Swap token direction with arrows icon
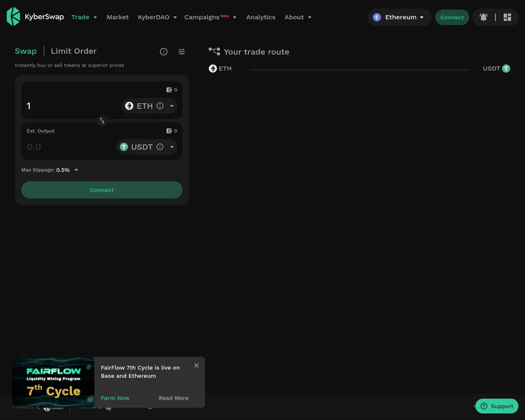The image size is (525, 420). point(102,121)
